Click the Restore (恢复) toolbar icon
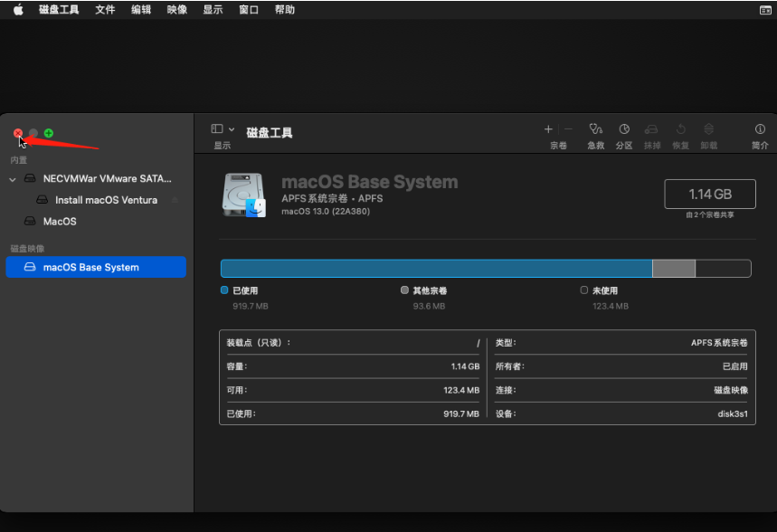Image resolution: width=777 pixels, height=532 pixels. 680,130
